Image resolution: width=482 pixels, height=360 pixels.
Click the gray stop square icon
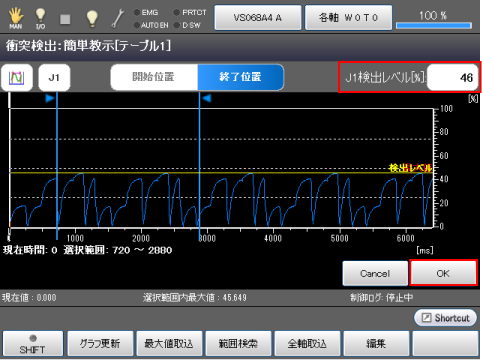(x=65, y=19)
